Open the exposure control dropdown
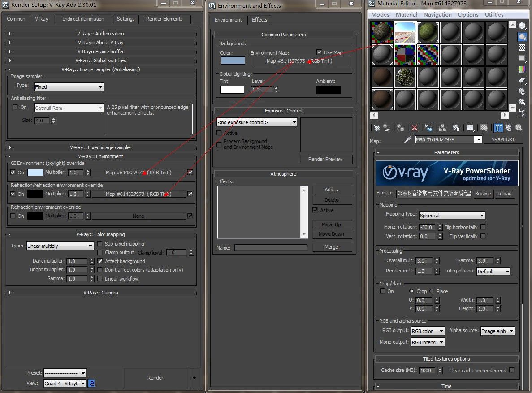Viewport: 532px width, 393px height. click(x=257, y=122)
